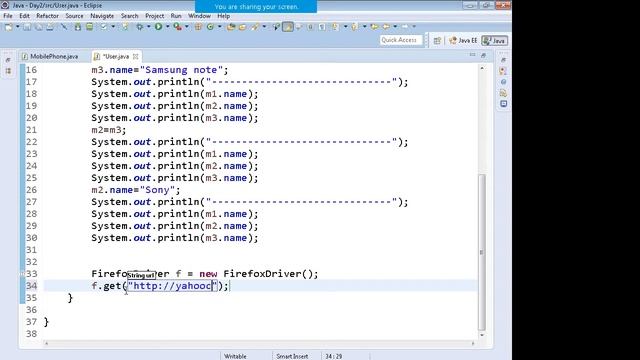Click the Print toolbar icon
Viewport: 640px width, 360px height.
click(50, 27)
